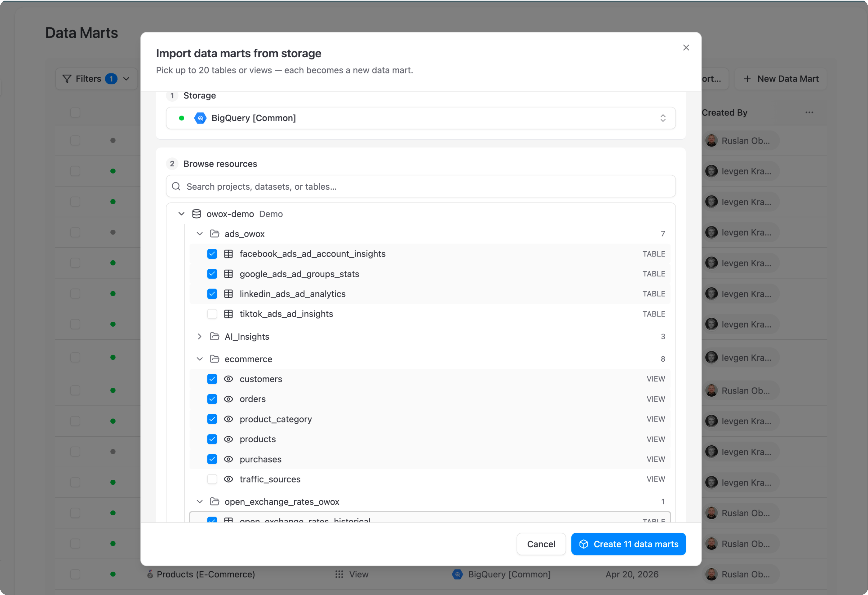Click the table icon beside tiktok_ads_ad_insights
Viewport: 868px width, 595px height.
tap(228, 314)
